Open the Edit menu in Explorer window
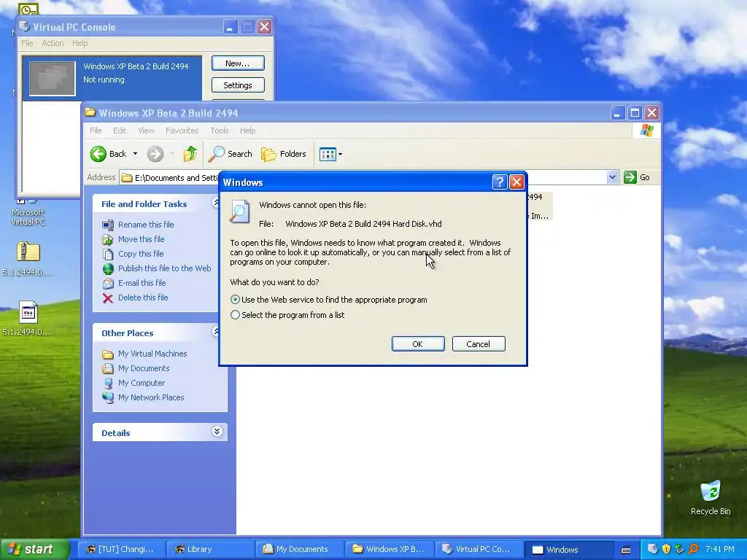The width and height of the screenshot is (747, 560). pos(120,131)
